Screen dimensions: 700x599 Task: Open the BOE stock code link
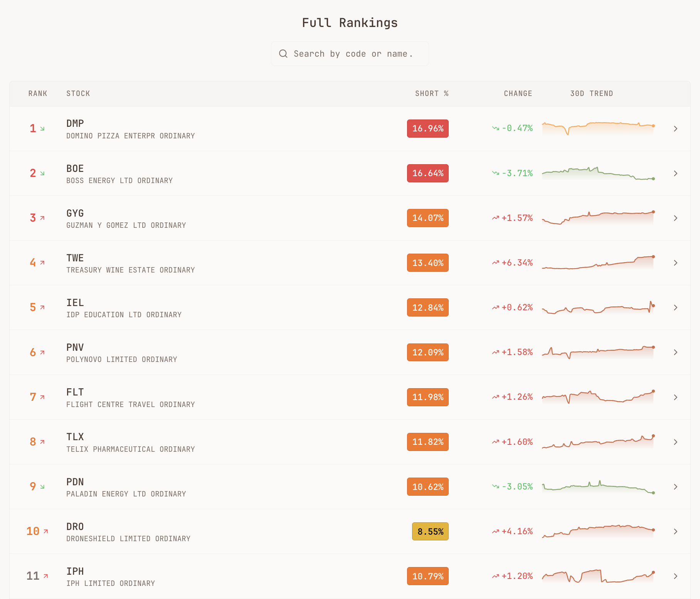(75, 168)
